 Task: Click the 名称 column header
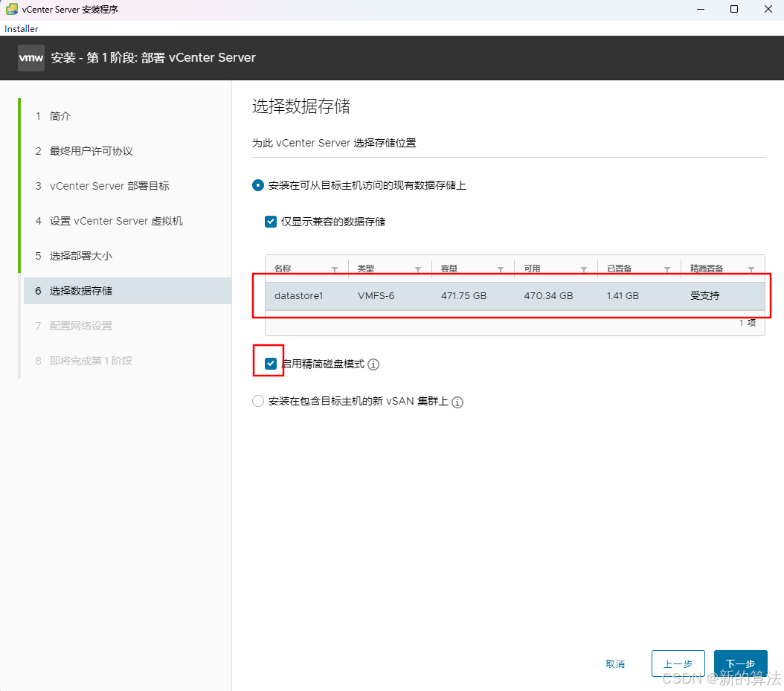pos(283,269)
